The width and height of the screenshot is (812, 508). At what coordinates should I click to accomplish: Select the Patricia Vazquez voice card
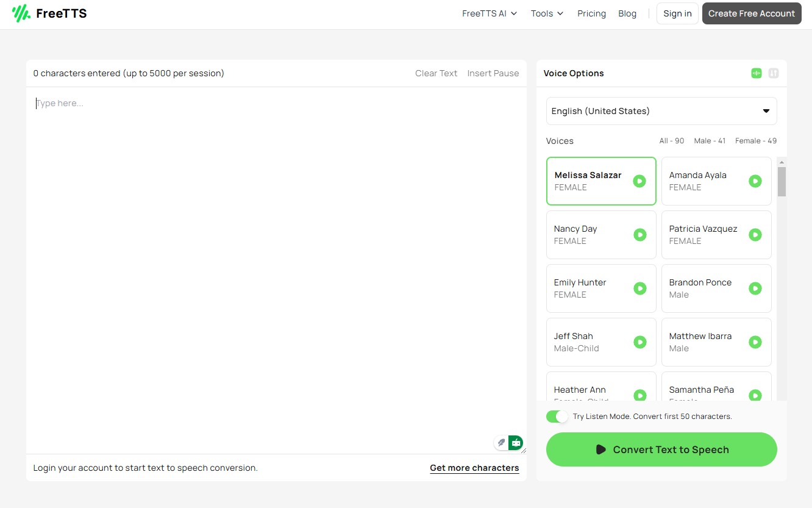[716, 235]
